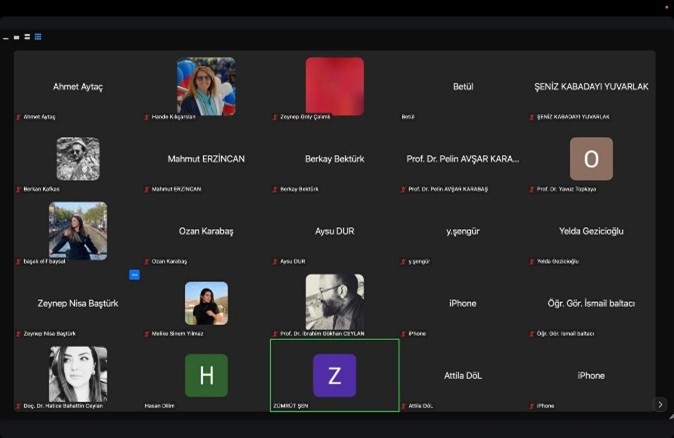Open blue more options button on tile
The height and width of the screenshot is (438, 674).
pyautogui.click(x=134, y=274)
